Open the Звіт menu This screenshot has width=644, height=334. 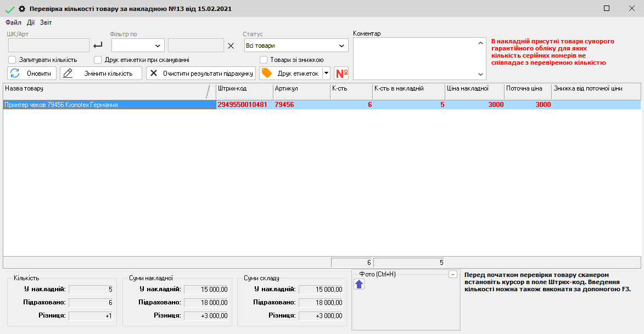pyautogui.click(x=46, y=22)
